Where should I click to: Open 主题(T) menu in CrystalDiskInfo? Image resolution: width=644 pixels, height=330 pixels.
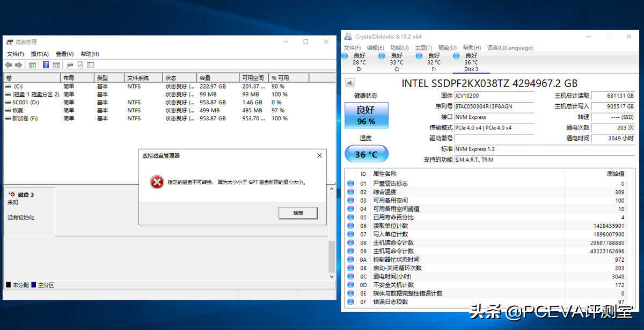pos(424,48)
